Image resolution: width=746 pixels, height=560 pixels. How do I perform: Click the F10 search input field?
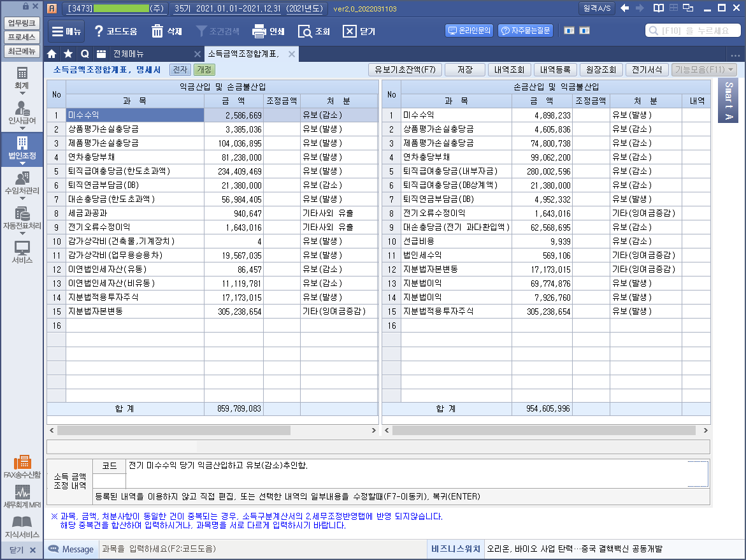[x=692, y=31]
